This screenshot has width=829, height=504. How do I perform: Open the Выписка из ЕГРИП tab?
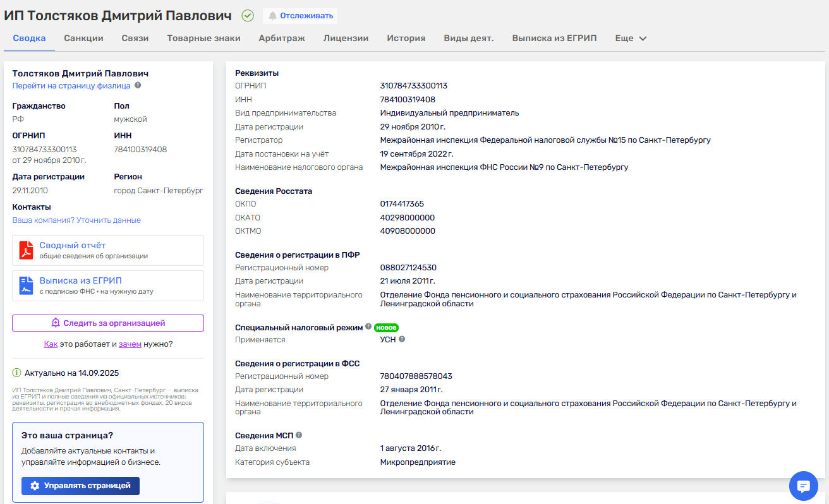554,38
